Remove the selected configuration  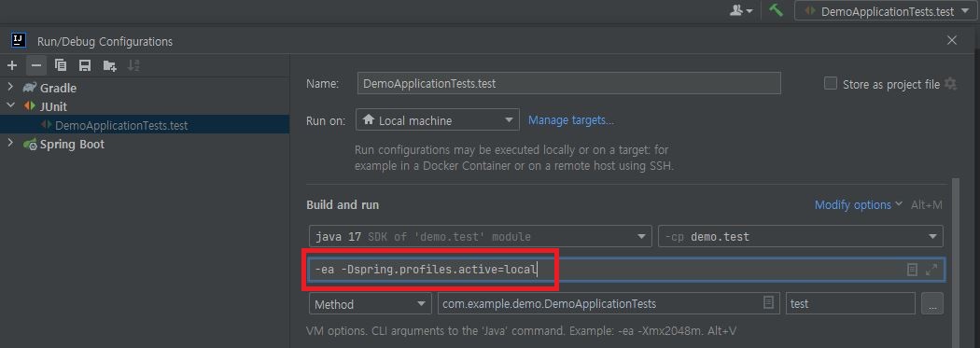(36, 65)
